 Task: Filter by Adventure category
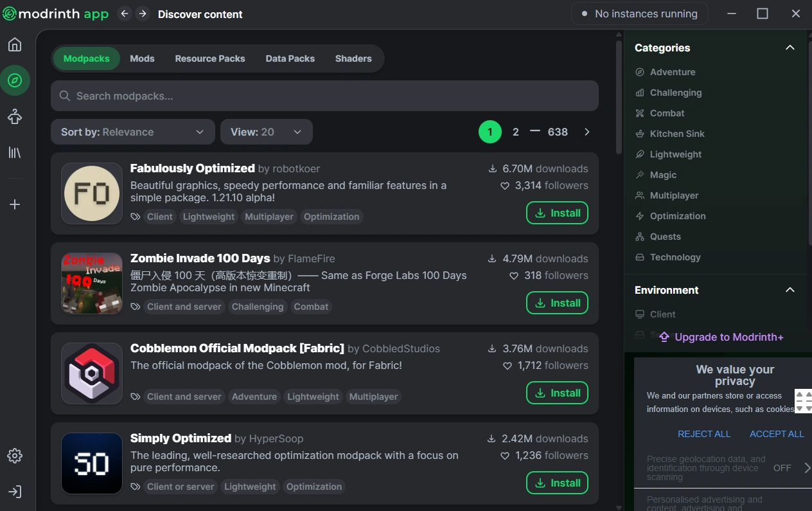(665, 72)
